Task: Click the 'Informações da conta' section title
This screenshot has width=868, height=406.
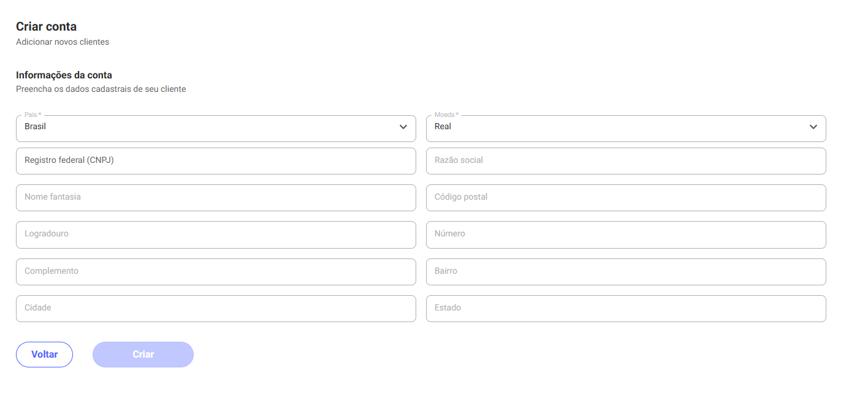Action: [64, 75]
